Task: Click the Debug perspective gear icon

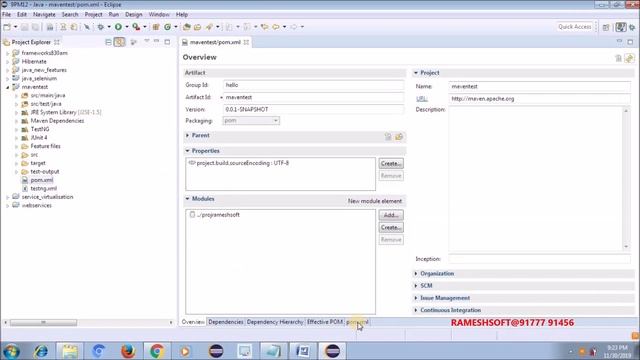Action: pos(632,27)
